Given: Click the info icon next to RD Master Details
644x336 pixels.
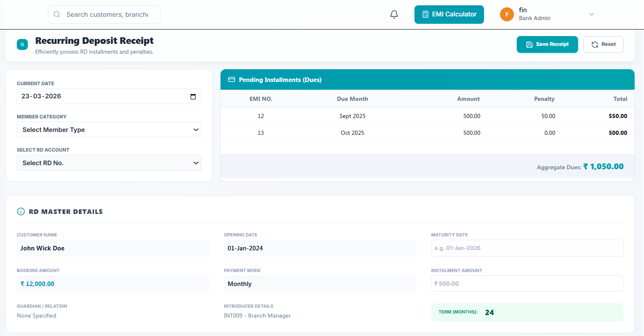Looking at the screenshot, I should tap(21, 211).
